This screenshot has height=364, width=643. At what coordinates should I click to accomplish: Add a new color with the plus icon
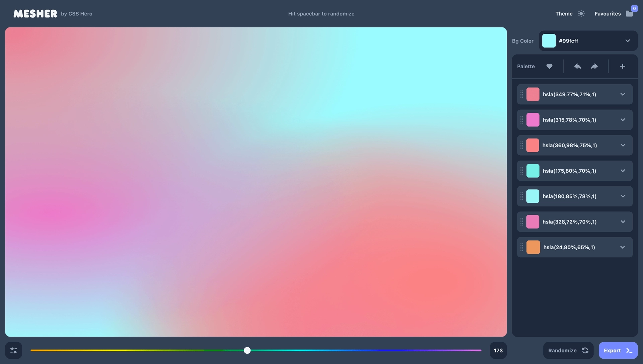622,66
